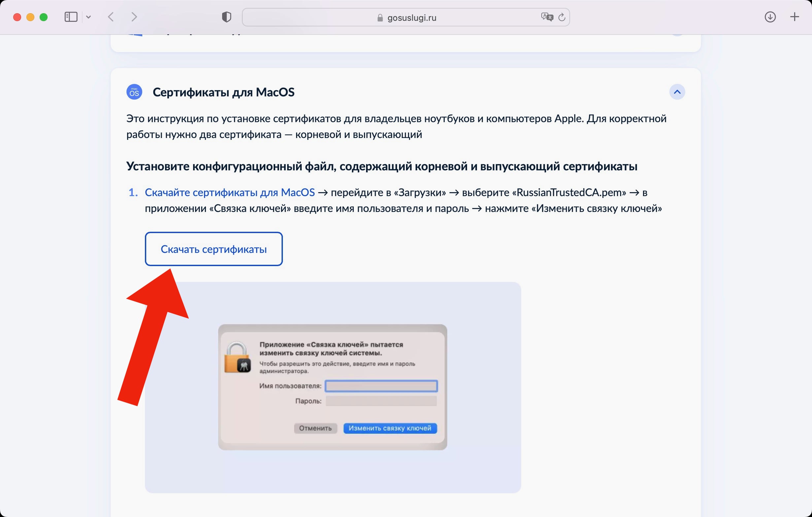Click the Keychain dialog screenshot image

coord(332,387)
